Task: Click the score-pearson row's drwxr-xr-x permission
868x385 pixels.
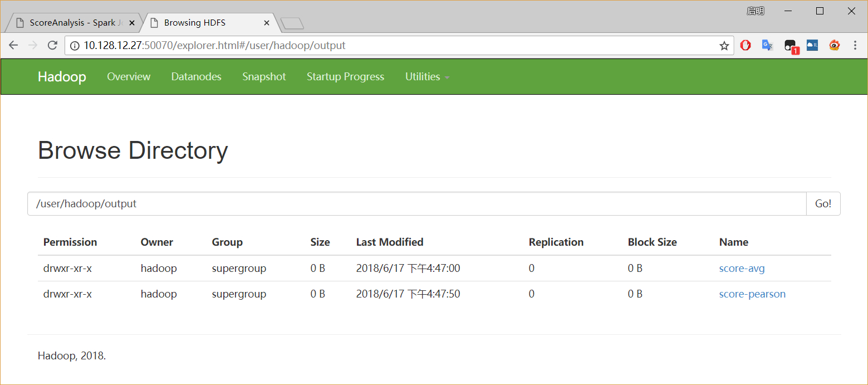Action: [x=67, y=294]
